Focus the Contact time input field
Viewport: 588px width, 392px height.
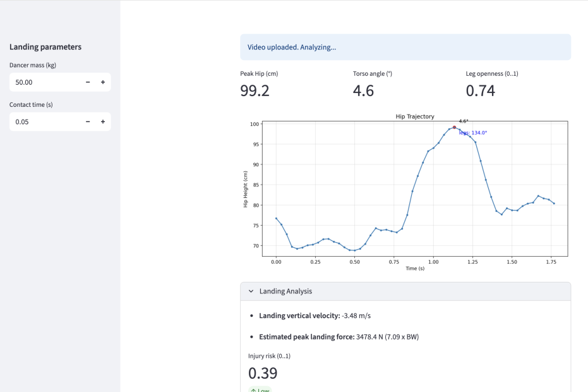click(x=44, y=121)
